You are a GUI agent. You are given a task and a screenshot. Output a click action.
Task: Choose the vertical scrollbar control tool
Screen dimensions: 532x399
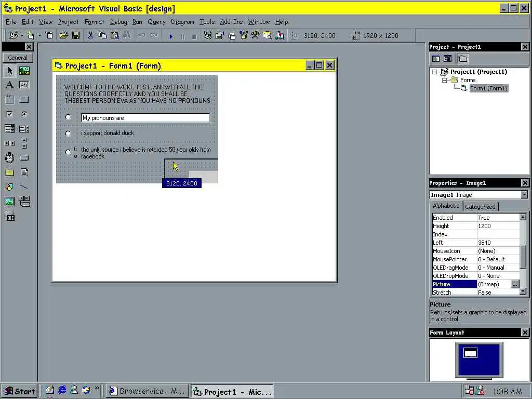[x=24, y=143]
